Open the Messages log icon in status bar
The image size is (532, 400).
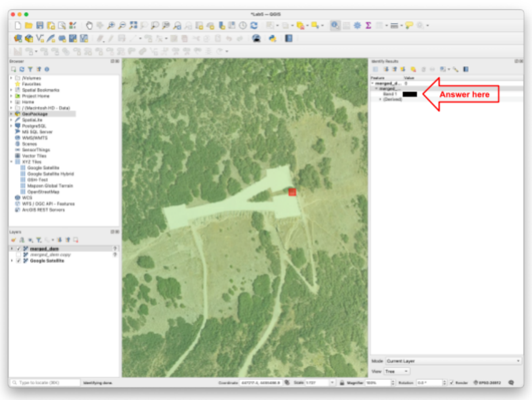point(511,383)
